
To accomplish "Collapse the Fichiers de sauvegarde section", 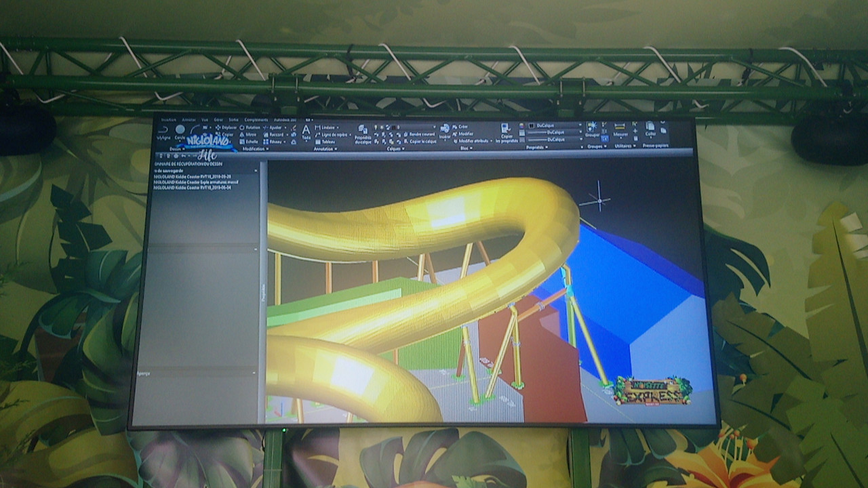I will coord(256,171).
